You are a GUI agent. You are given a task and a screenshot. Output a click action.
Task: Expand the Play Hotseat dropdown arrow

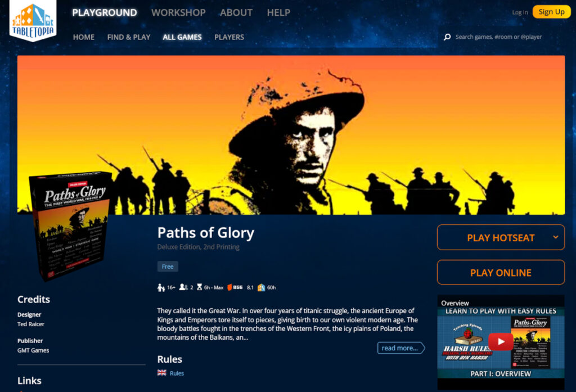coord(555,237)
